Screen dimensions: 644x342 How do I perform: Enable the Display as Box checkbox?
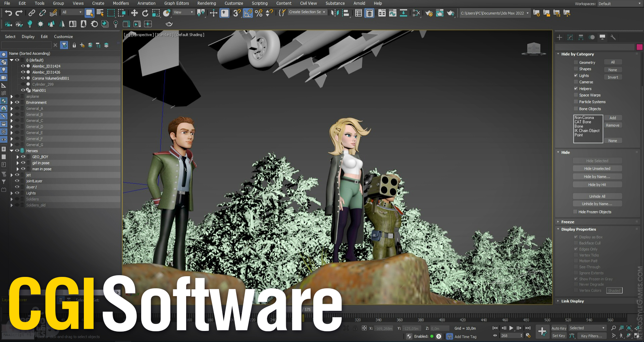point(576,237)
